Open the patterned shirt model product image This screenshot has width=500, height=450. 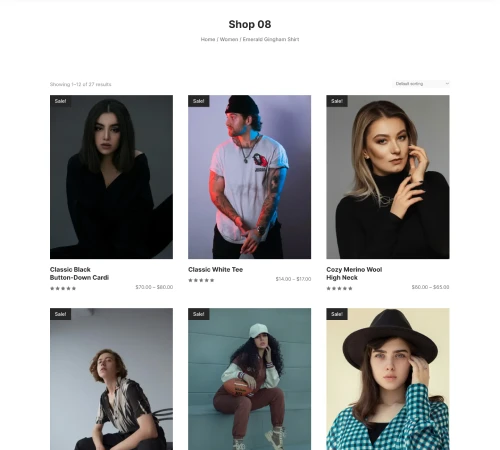click(111, 379)
